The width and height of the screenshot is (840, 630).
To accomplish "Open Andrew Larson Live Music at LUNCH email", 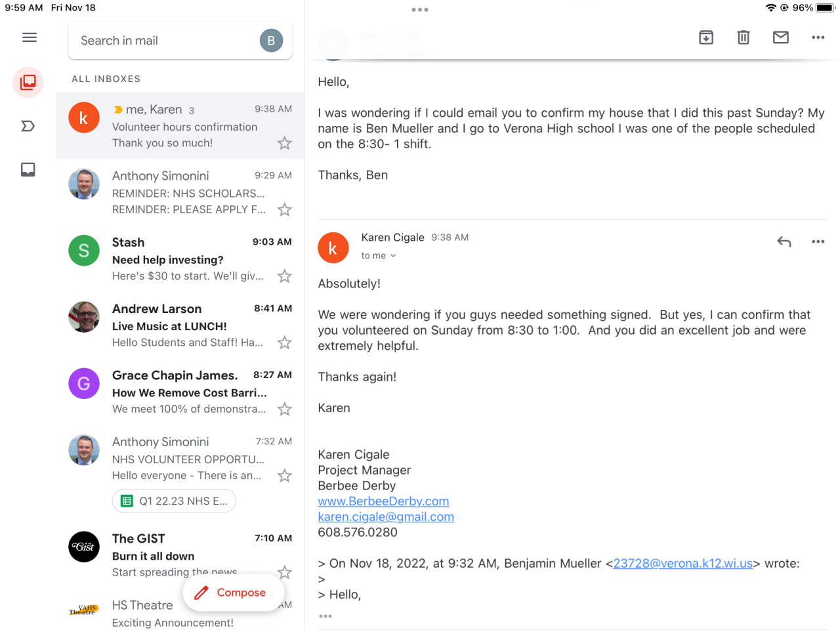I will (x=180, y=325).
